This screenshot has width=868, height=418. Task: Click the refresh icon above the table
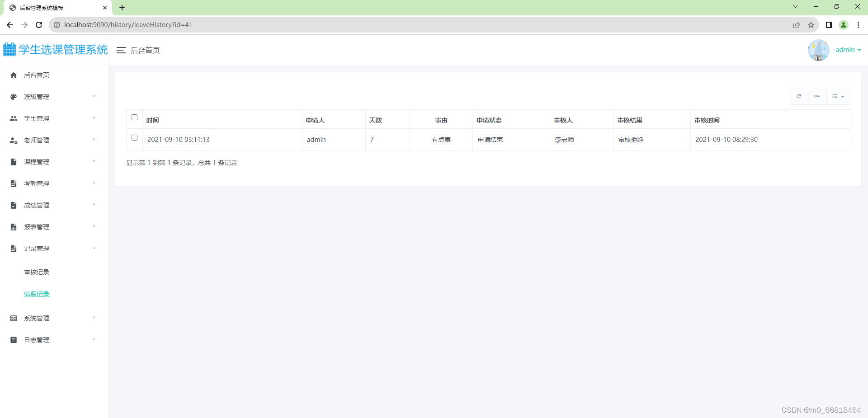click(x=799, y=96)
